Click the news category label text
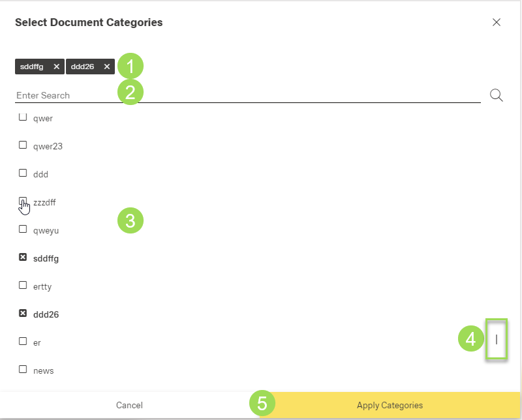Viewport: 522px width, 420px height. click(43, 370)
